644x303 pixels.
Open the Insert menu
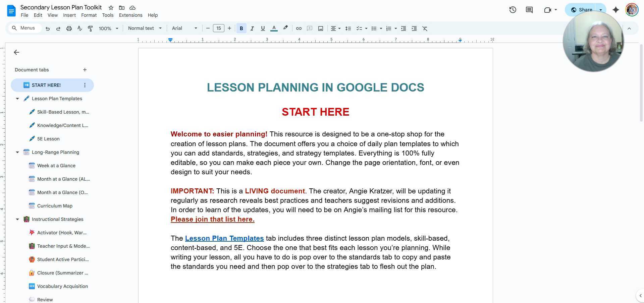click(69, 15)
